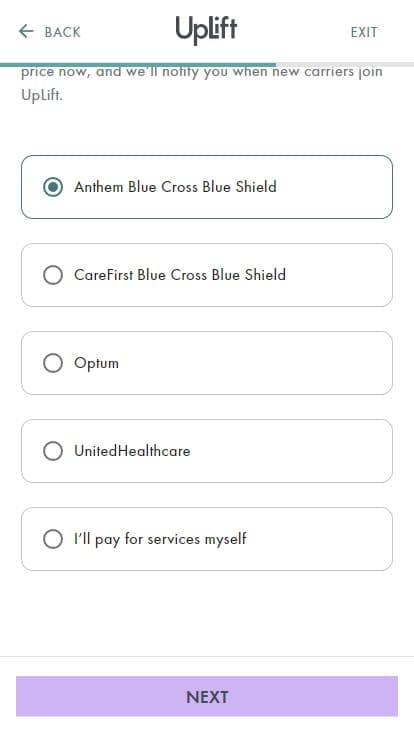The width and height of the screenshot is (414, 736).
Task: Click the "Optum" label text
Action: 96,363
